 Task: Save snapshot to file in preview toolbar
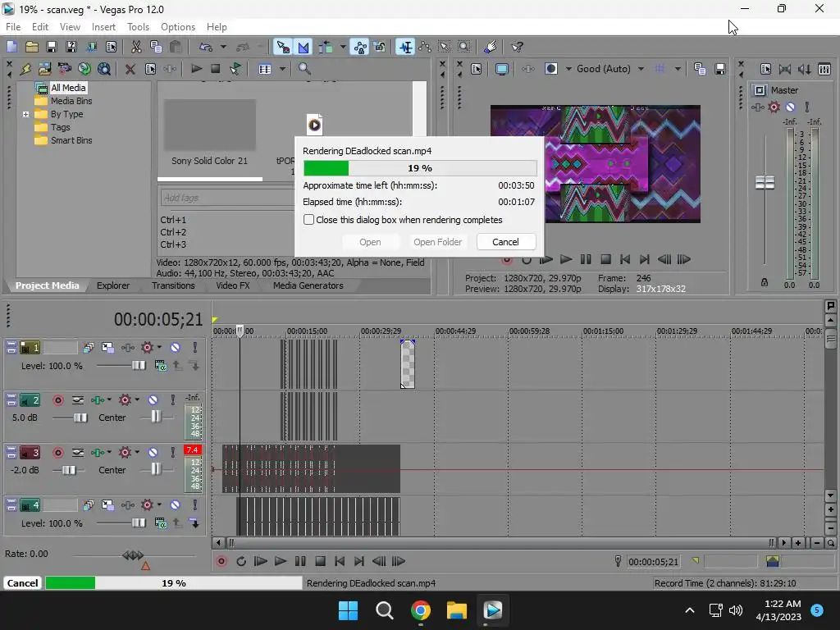pyautogui.click(x=720, y=69)
